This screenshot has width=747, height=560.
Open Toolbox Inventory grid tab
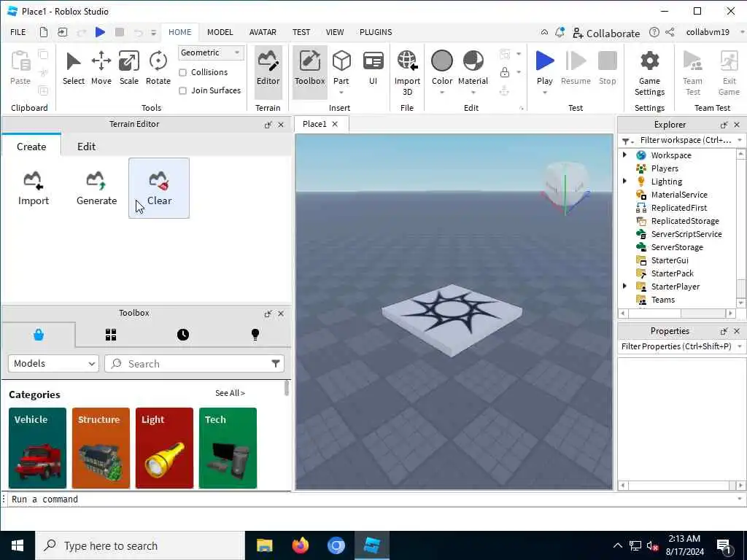111,335
